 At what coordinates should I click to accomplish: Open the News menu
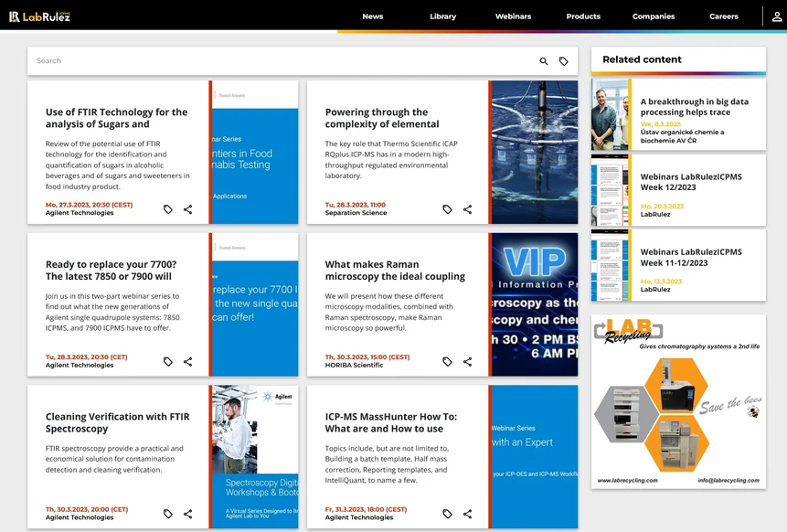click(x=372, y=16)
